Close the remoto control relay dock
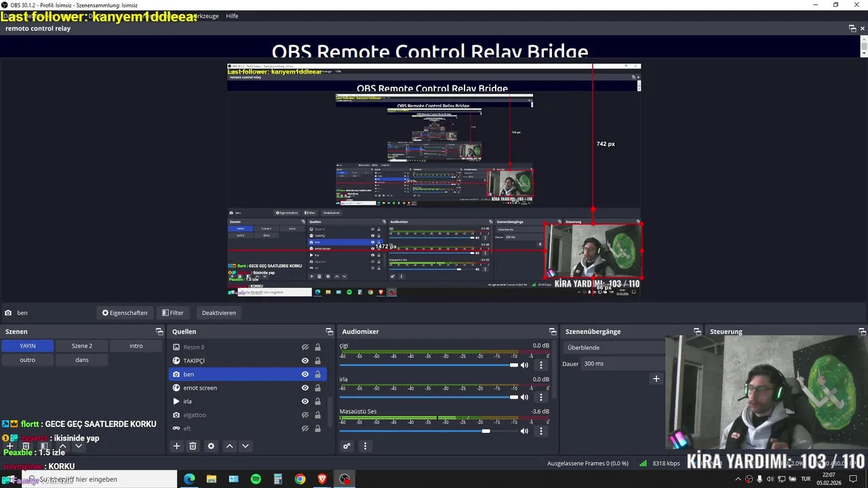Image resolution: width=868 pixels, height=488 pixels. [x=863, y=28]
